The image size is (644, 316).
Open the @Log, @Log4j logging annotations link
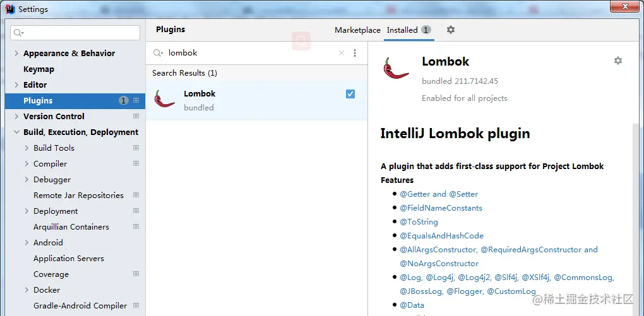click(507, 284)
